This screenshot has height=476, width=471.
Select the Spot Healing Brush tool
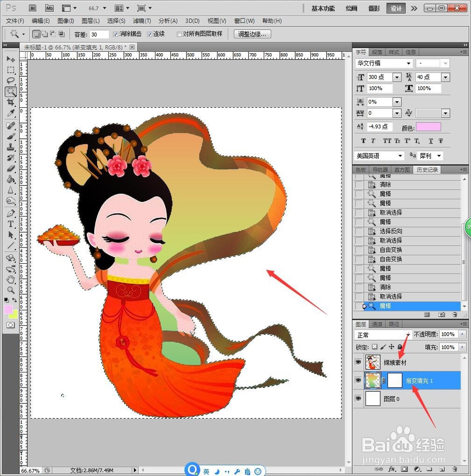(11, 125)
